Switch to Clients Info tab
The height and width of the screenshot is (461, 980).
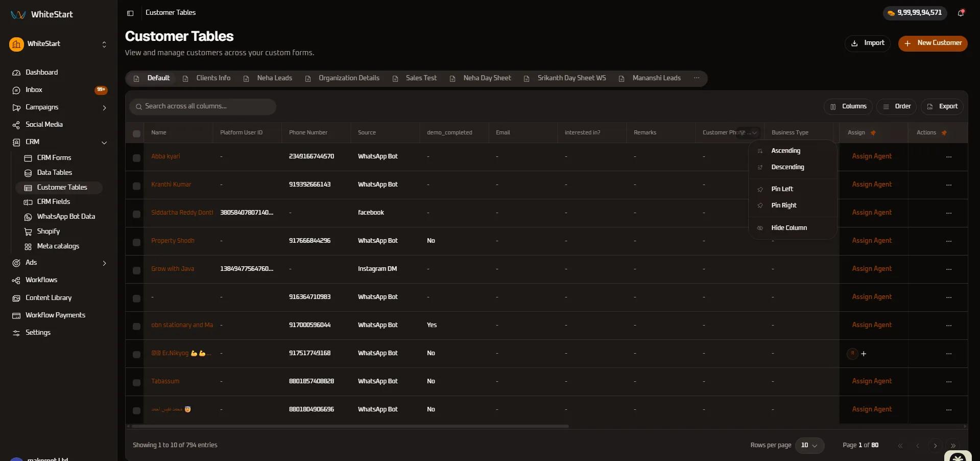click(207, 78)
